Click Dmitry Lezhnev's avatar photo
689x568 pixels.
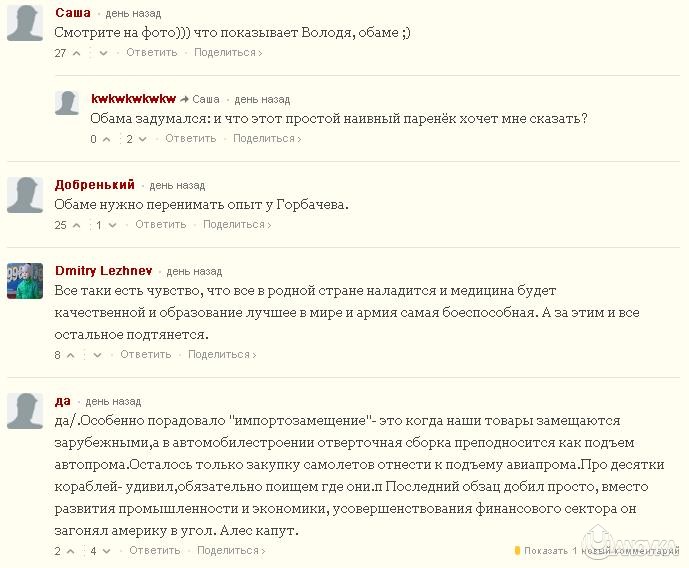[x=25, y=281]
